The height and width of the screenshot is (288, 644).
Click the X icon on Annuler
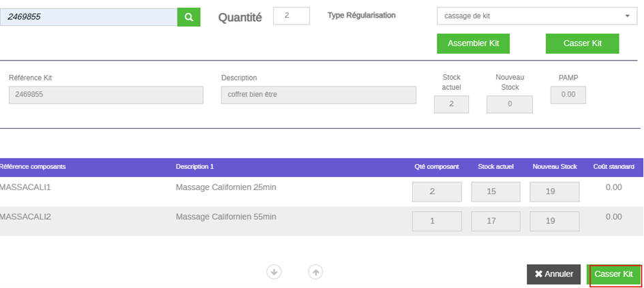[538, 274]
